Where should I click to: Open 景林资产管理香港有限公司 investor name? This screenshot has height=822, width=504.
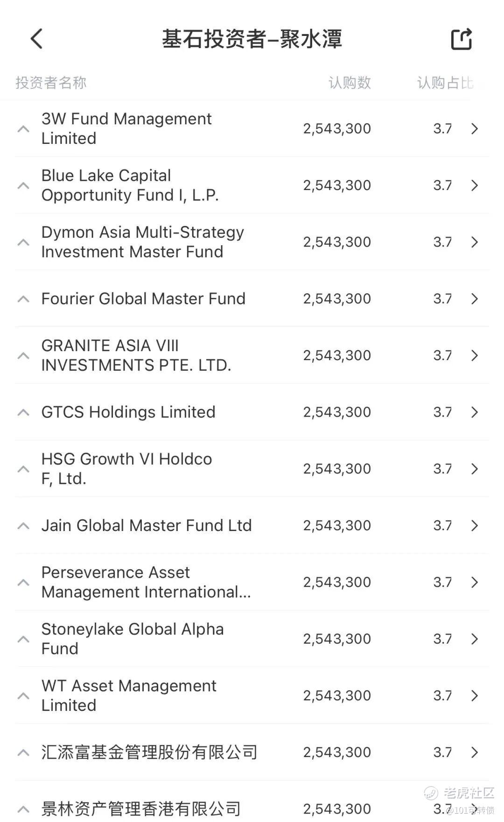(x=141, y=809)
